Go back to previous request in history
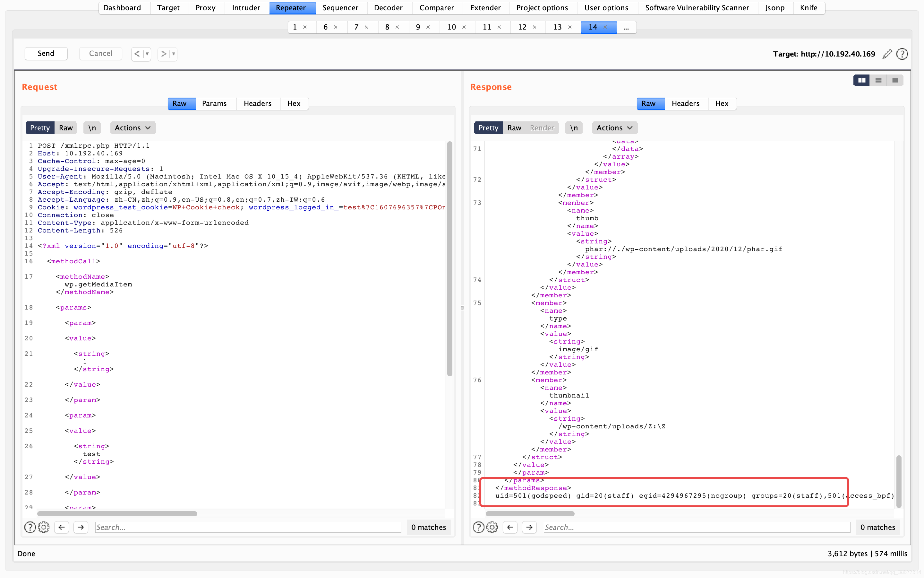 [137, 54]
